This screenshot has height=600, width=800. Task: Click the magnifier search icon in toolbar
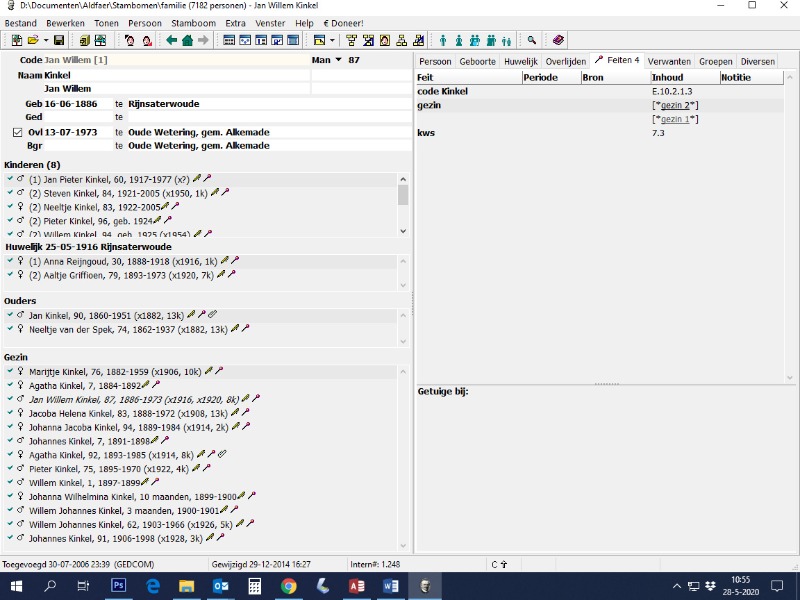(x=532, y=41)
